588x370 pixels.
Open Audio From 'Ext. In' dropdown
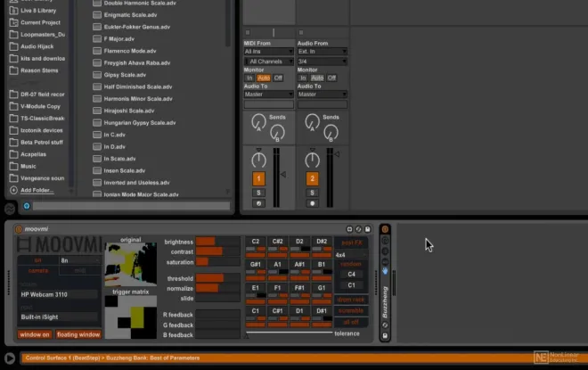pyautogui.click(x=323, y=52)
